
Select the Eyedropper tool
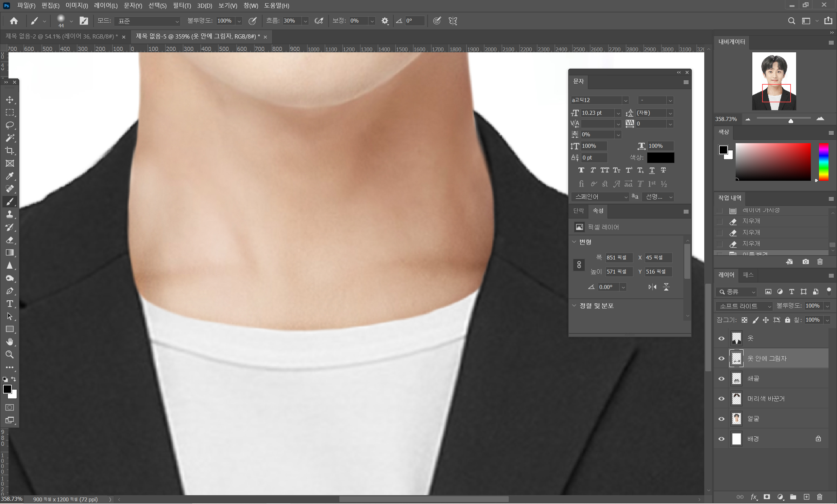click(x=10, y=176)
